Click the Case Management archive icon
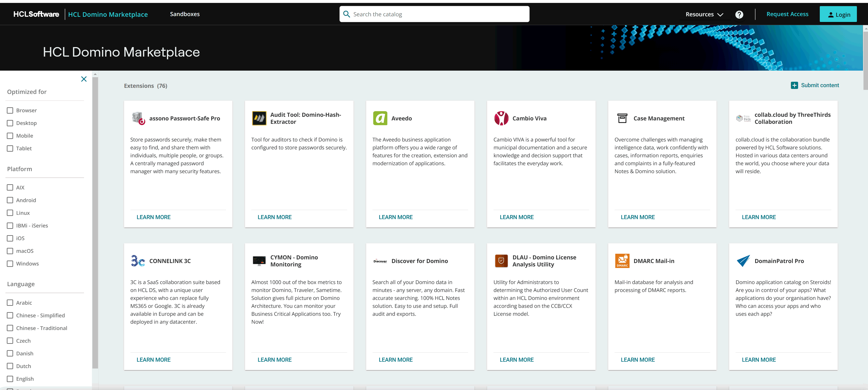This screenshot has height=390, width=868. click(622, 118)
